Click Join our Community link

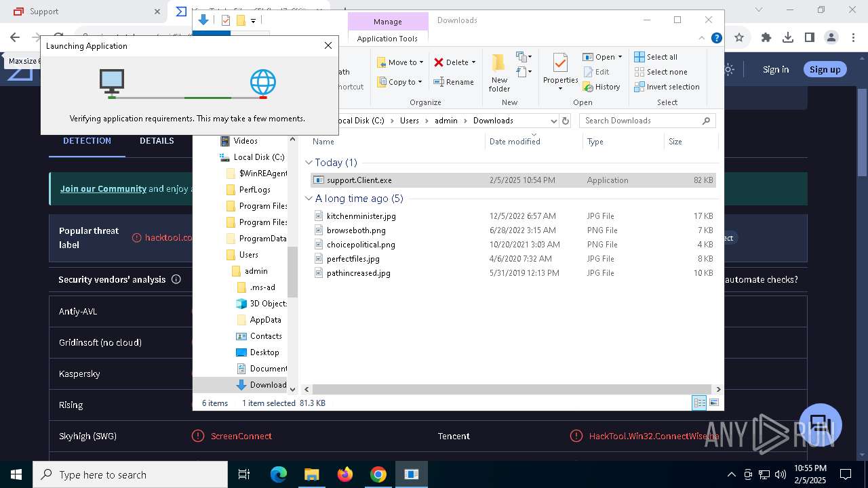pos(103,189)
